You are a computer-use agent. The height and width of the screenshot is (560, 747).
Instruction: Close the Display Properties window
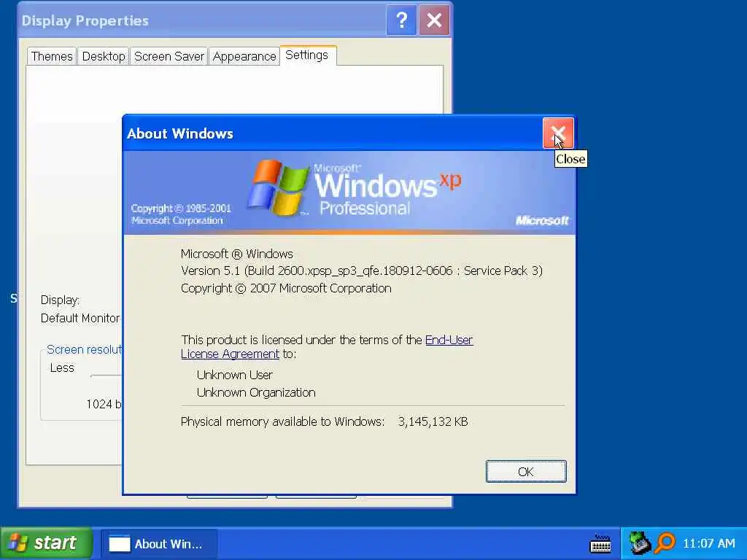tap(434, 20)
